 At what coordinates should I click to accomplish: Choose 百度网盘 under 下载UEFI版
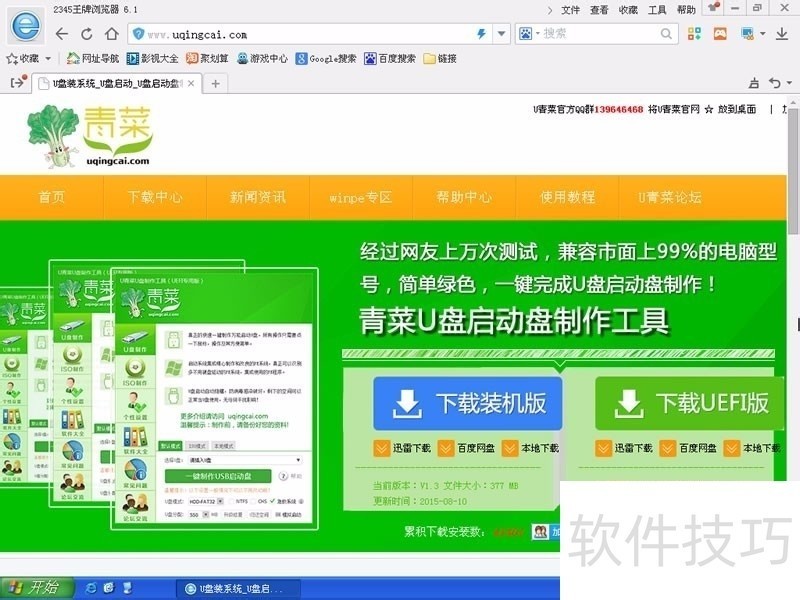[x=688, y=448]
